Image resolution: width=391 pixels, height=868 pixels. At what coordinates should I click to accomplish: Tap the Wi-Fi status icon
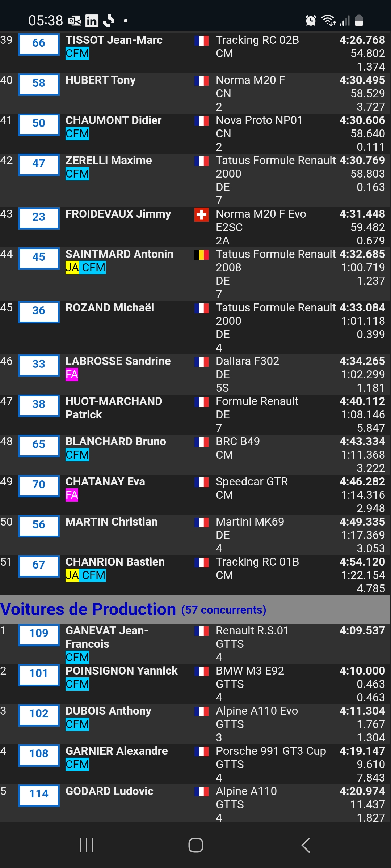329,21
